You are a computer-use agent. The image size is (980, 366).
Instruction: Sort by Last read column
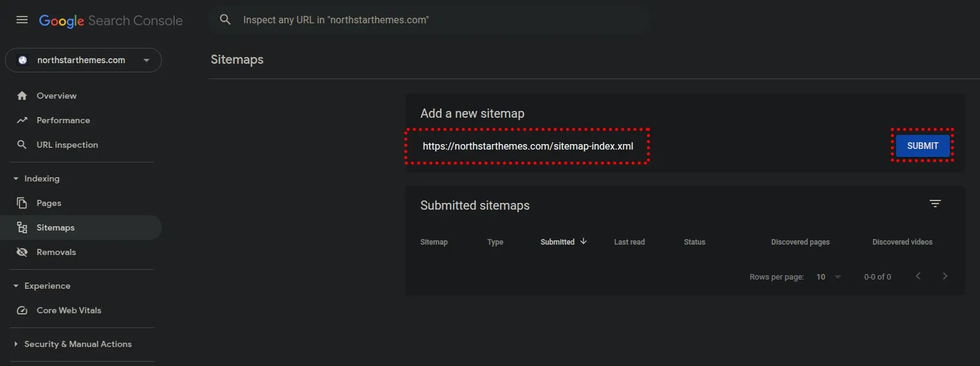(x=629, y=242)
